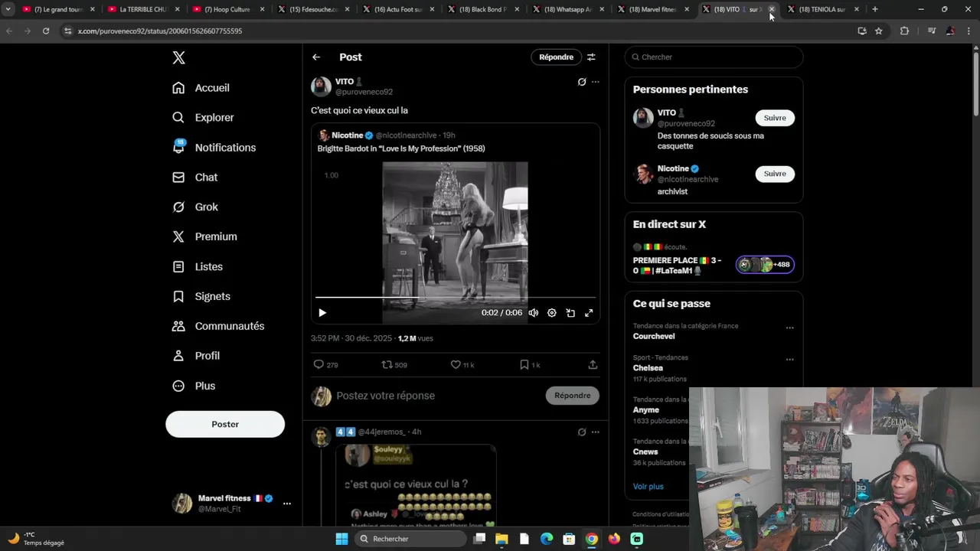Expand video to fullscreen

pos(589,313)
